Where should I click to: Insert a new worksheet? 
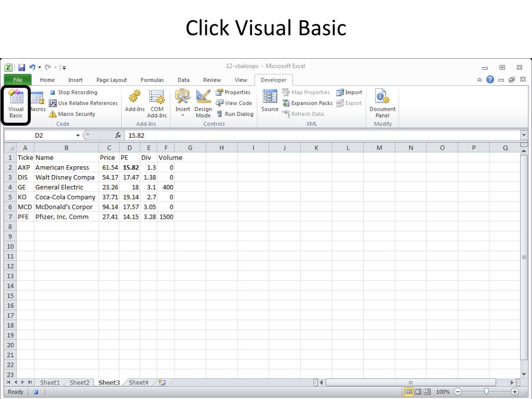(162, 382)
